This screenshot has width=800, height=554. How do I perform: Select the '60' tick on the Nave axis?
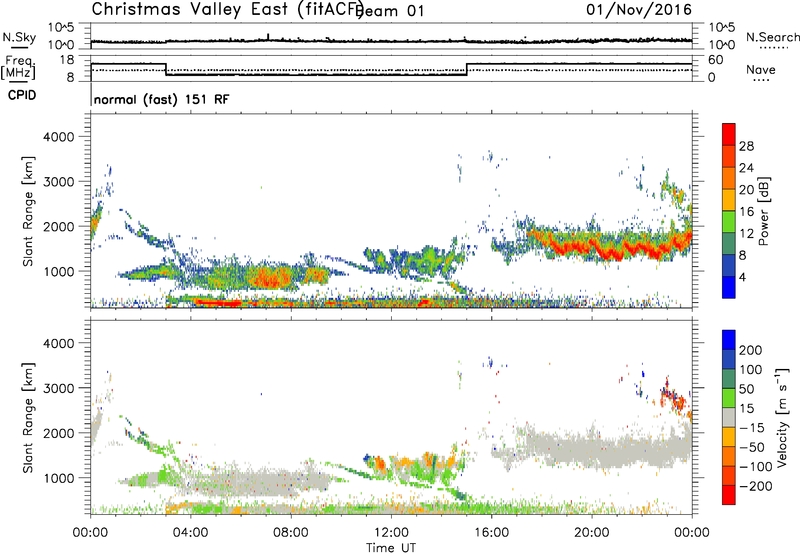(715, 60)
